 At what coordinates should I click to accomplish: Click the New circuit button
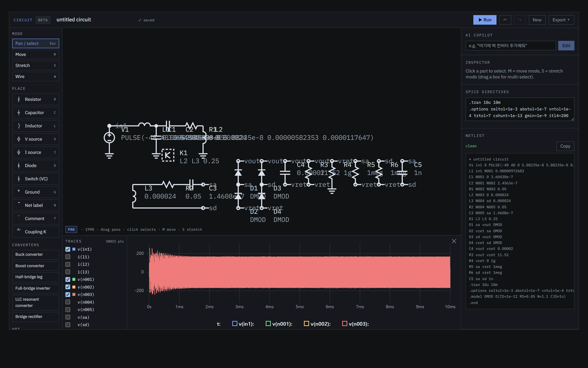[x=537, y=20]
